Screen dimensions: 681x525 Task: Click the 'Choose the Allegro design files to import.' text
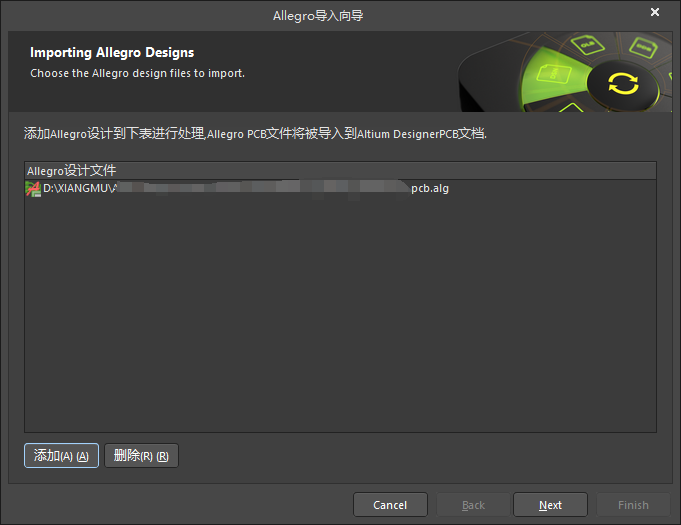[137, 73]
